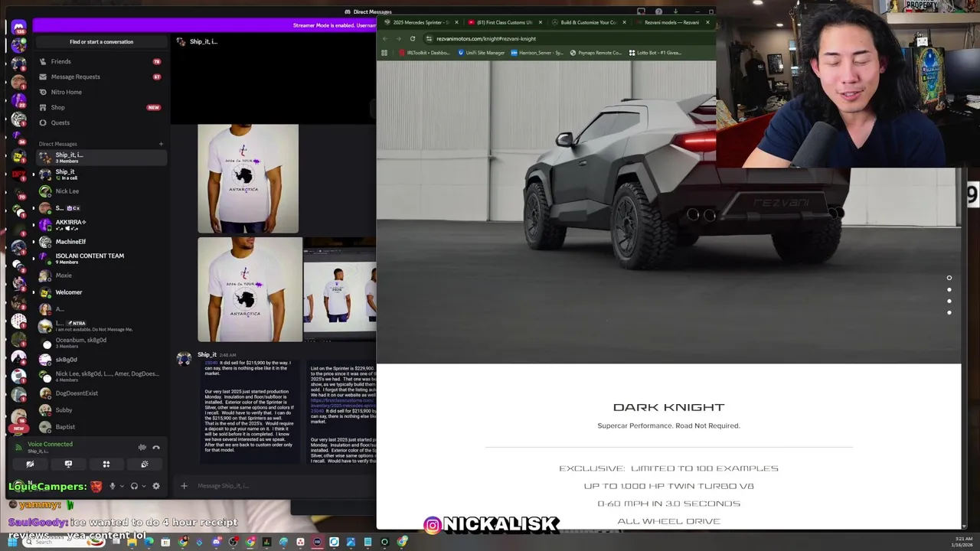Deafen audio with headphones icon

tap(134, 486)
